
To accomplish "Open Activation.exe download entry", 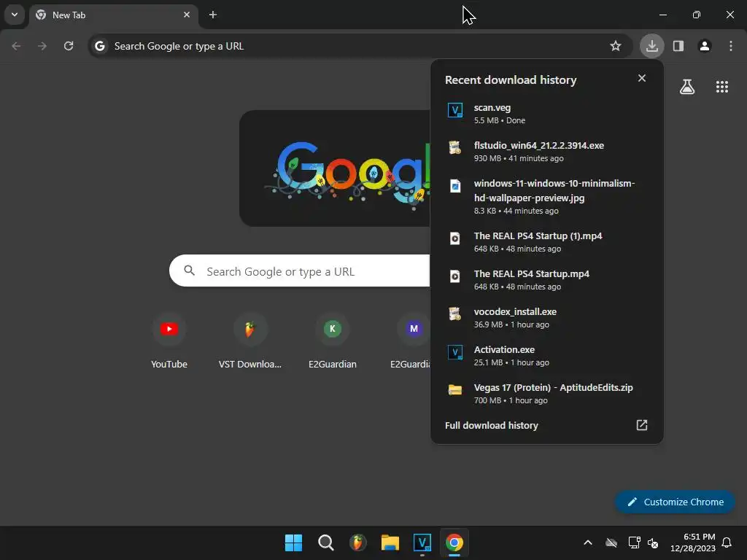I will pos(547,356).
